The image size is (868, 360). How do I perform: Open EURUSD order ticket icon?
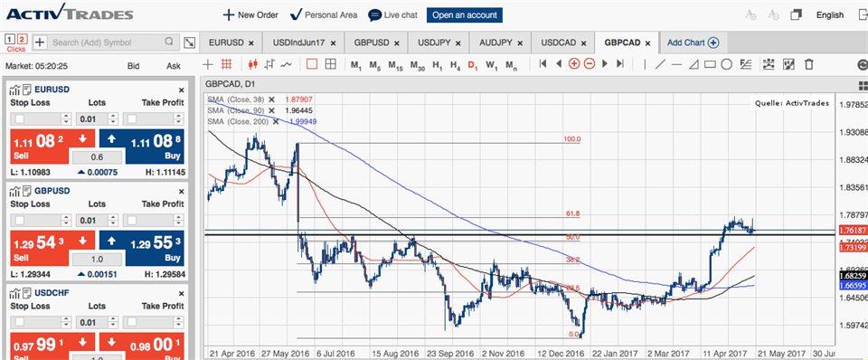27,90
